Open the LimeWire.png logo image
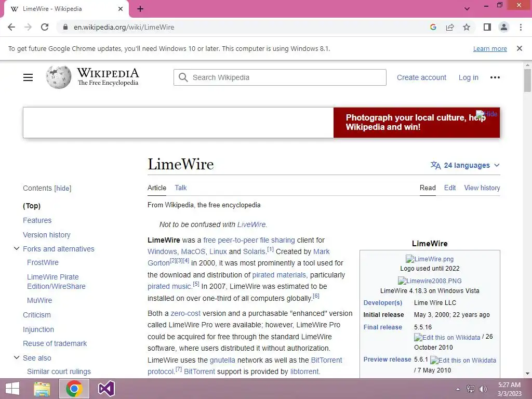The image size is (532, 399). coord(430,259)
